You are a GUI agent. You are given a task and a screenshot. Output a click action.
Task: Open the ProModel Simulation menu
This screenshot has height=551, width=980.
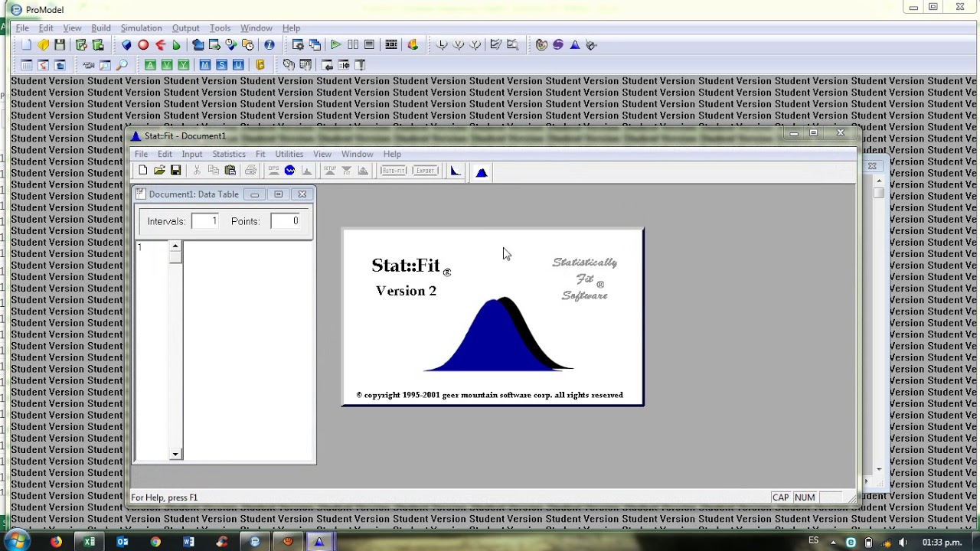[x=141, y=28]
